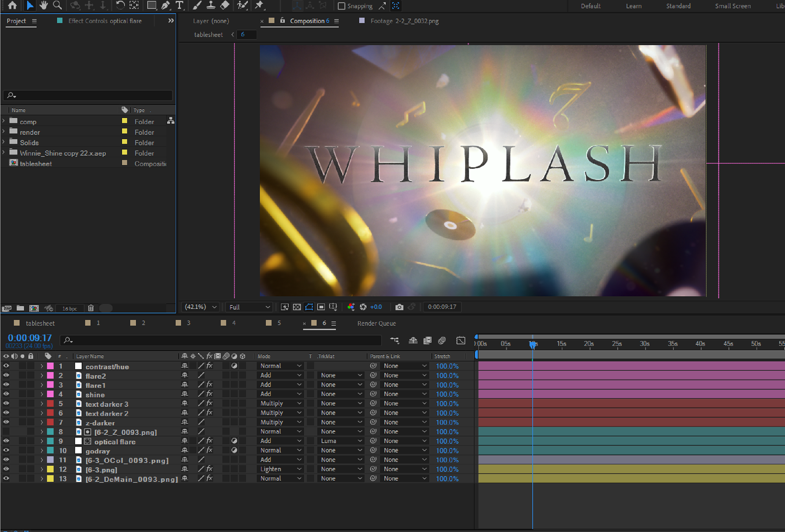Select the Pen tool

click(165, 5)
